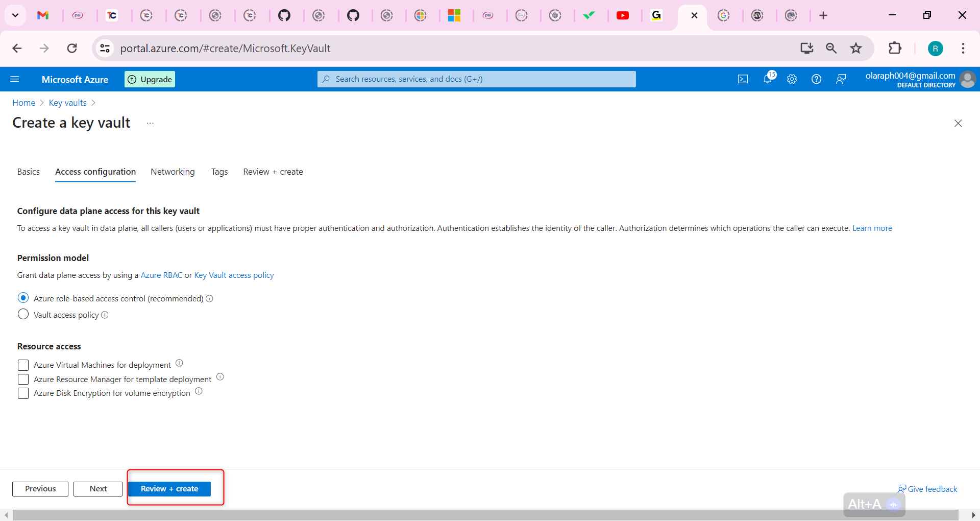The width and height of the screenshot is (980, 521).
Task: Go back in the browser
Action: (x=17, y=49)
